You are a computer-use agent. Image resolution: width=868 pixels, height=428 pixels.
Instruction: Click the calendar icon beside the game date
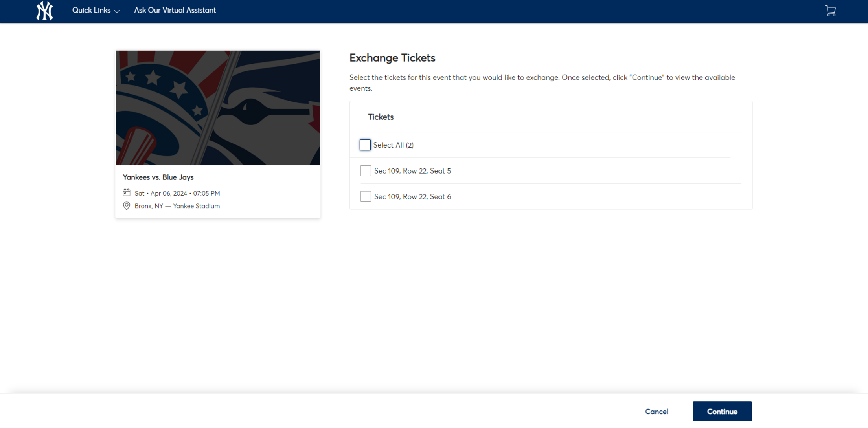[127, 192]
